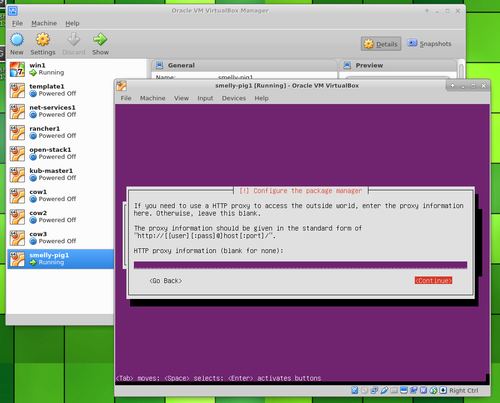Click the shared folders status icon
This screenshot has width=500, height=403.
394,390
